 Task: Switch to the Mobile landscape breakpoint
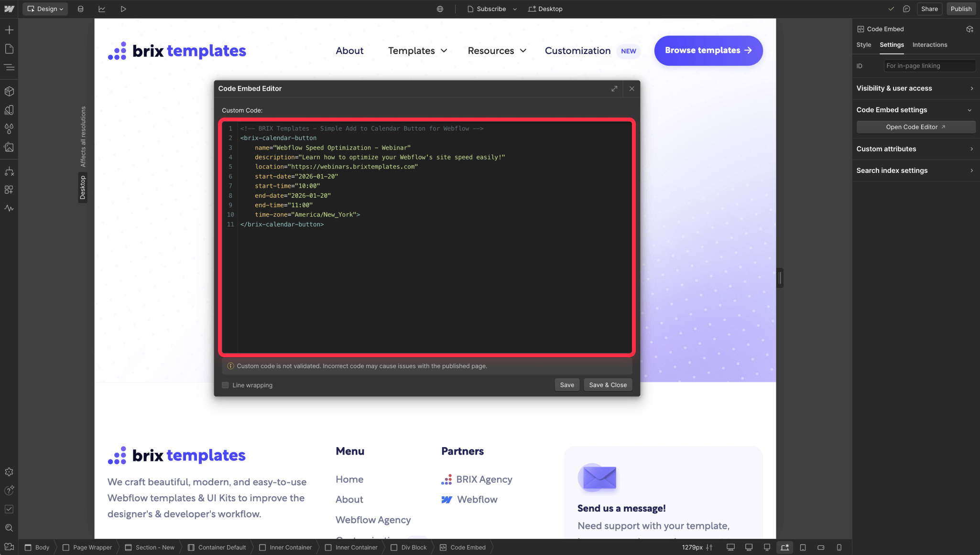click(x=821, y=547)
